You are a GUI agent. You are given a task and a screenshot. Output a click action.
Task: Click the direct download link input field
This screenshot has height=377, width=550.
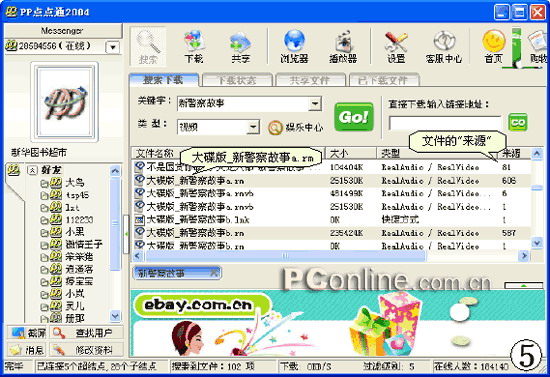tap(445, 123)
